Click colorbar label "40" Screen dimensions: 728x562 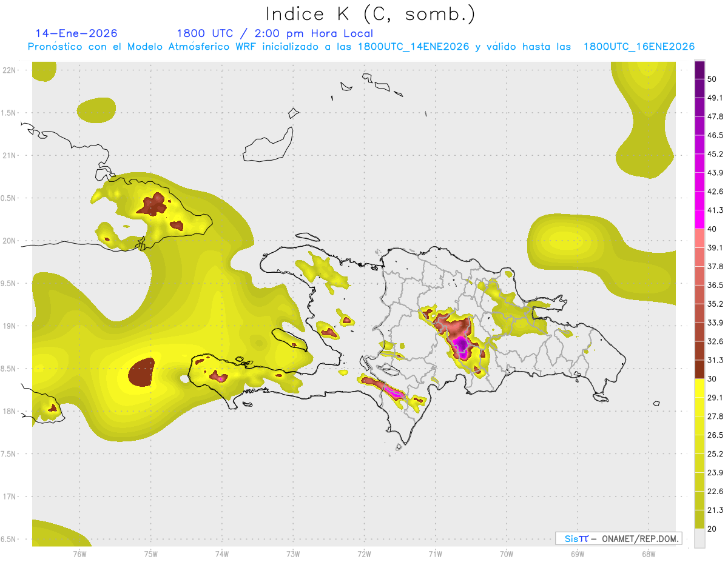click(x=712, y=229)
